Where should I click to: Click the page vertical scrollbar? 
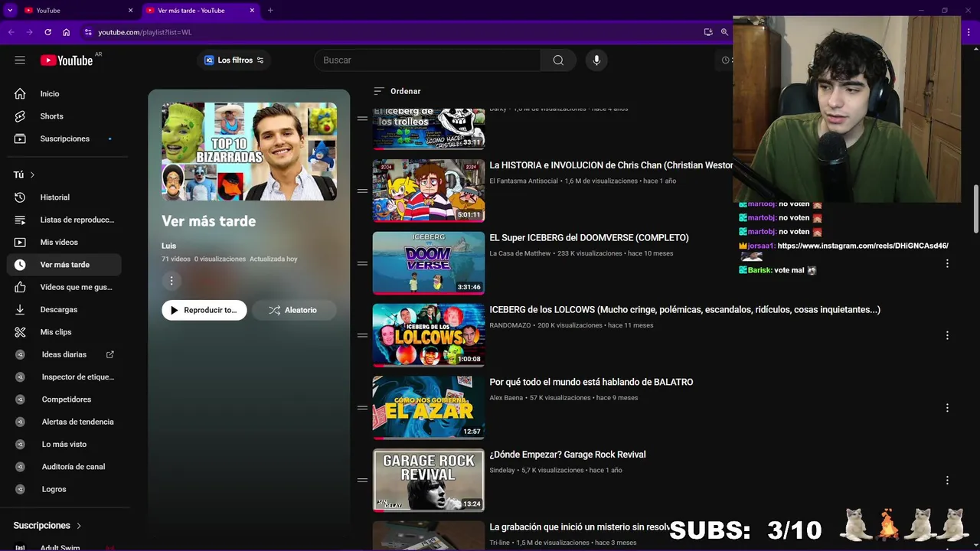[975, 209]
